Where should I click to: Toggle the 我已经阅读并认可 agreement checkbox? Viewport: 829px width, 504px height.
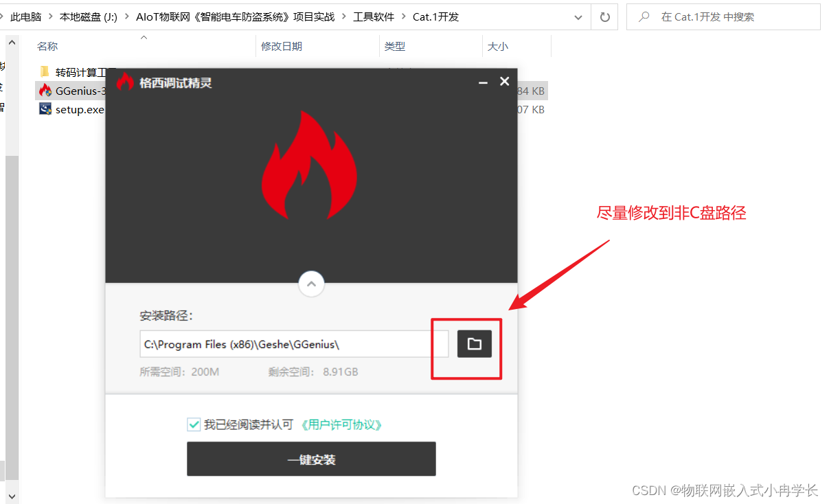click(x=194, y=424)
